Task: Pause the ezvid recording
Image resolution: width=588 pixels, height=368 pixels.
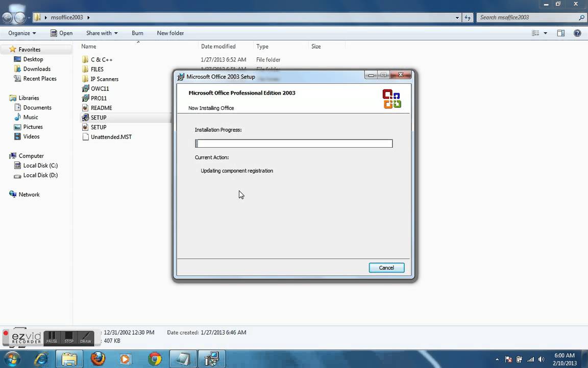Action: point(52,337)
